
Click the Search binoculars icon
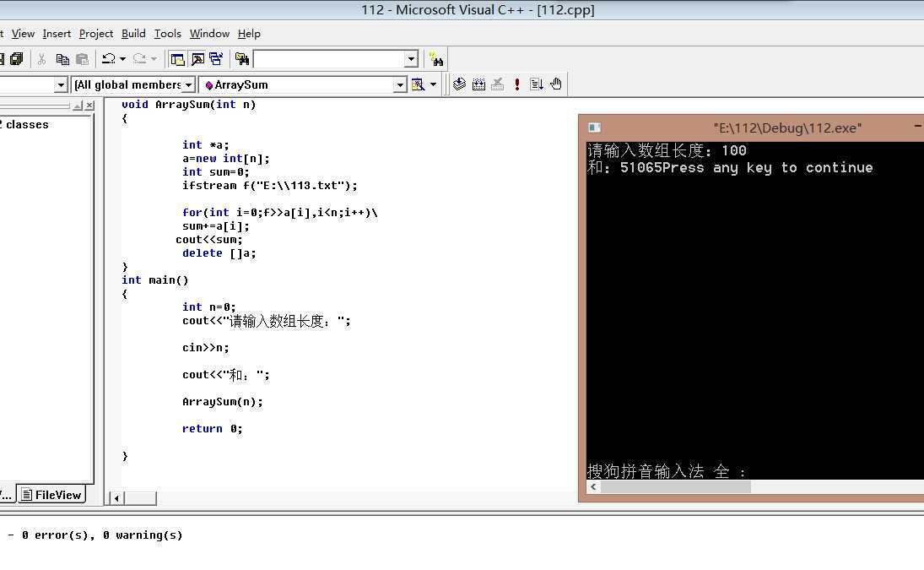[436, 59]
